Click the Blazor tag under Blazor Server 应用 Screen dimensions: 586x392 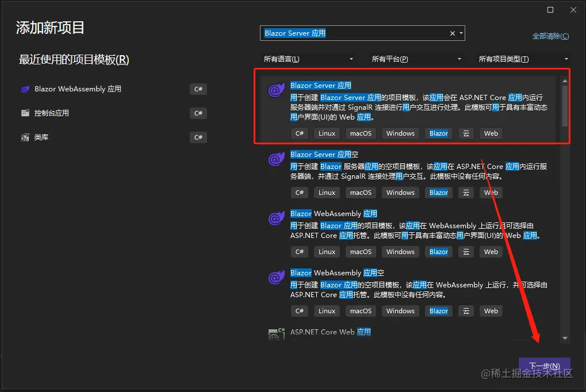(x=438, y=133)
